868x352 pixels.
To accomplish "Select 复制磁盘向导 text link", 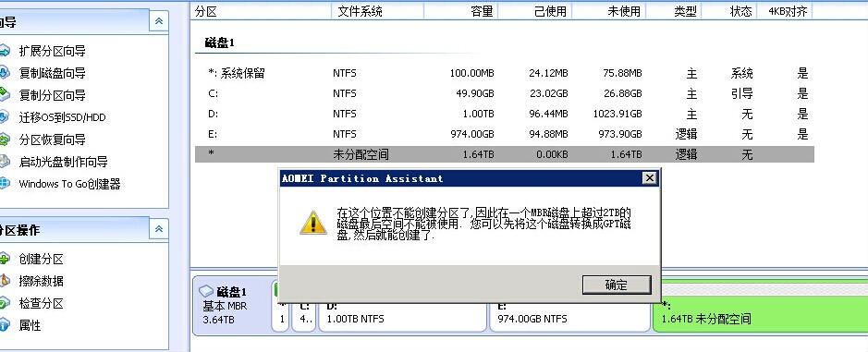I will point(52,73).
